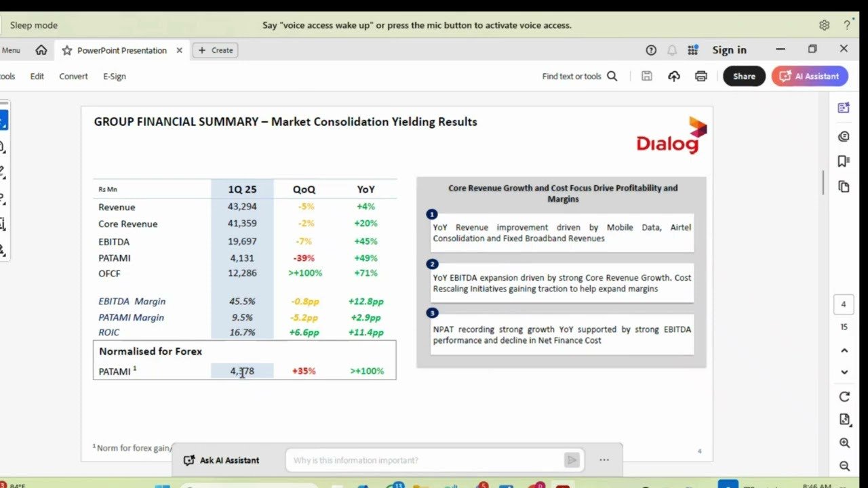Activate voice access microphone settings gear
Viewport: 868px width, 488px height.
point(824,24)
